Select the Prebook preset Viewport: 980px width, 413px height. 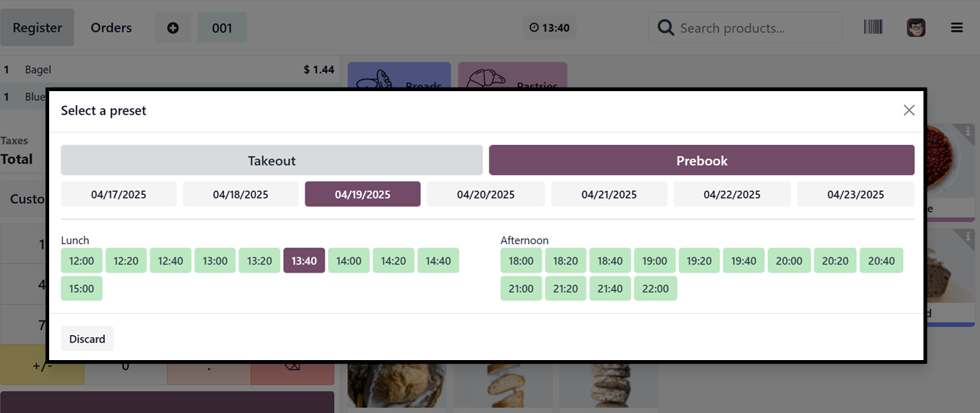click(x=701, y=160)
